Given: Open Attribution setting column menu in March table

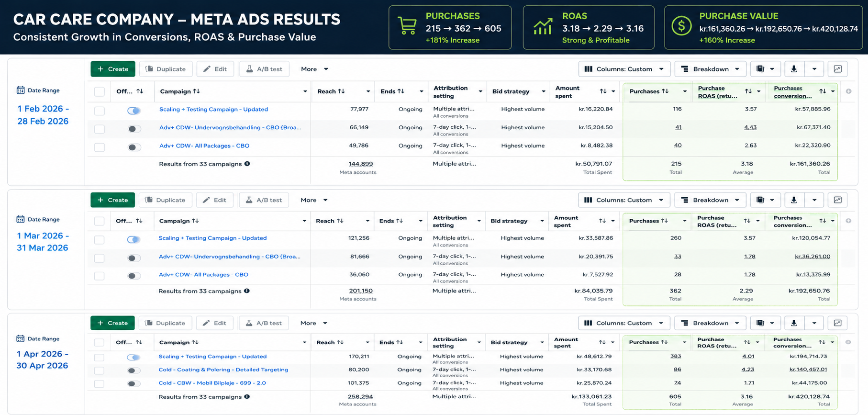Looking at the screenshot, I should point(479,221).
